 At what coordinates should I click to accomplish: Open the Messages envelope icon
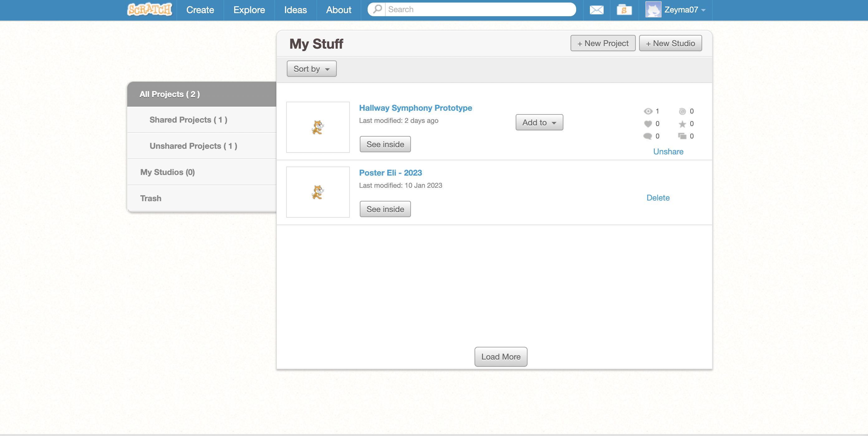click(x=596, y=10)
